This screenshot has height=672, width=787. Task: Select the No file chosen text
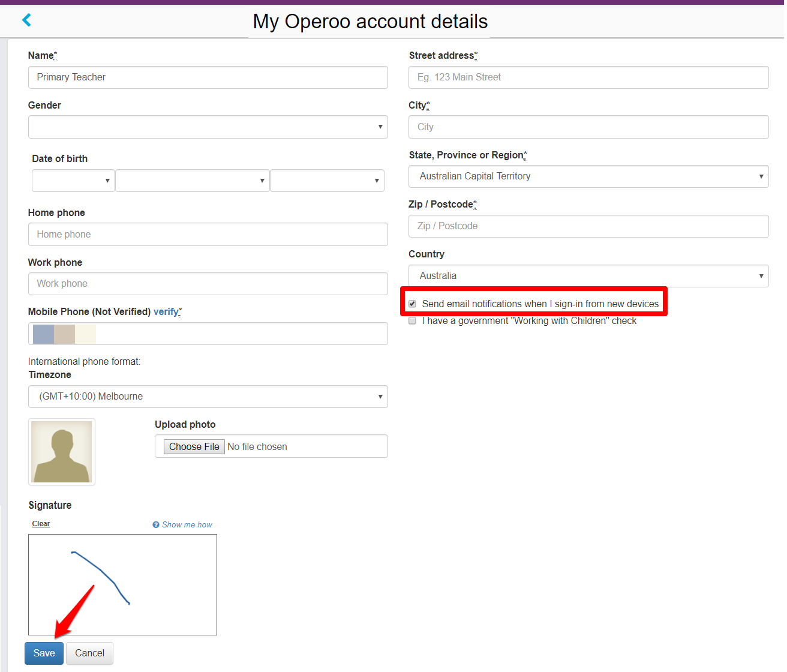257,447
